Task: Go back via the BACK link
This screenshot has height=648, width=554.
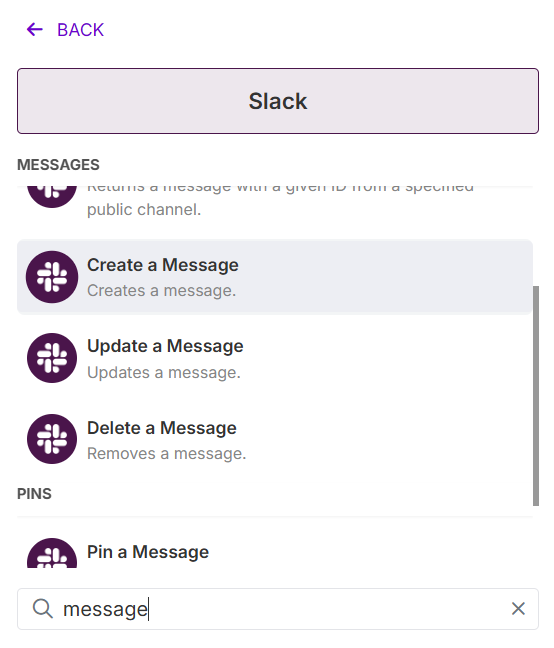Action: pyautogui.click(x=65, y=30)
